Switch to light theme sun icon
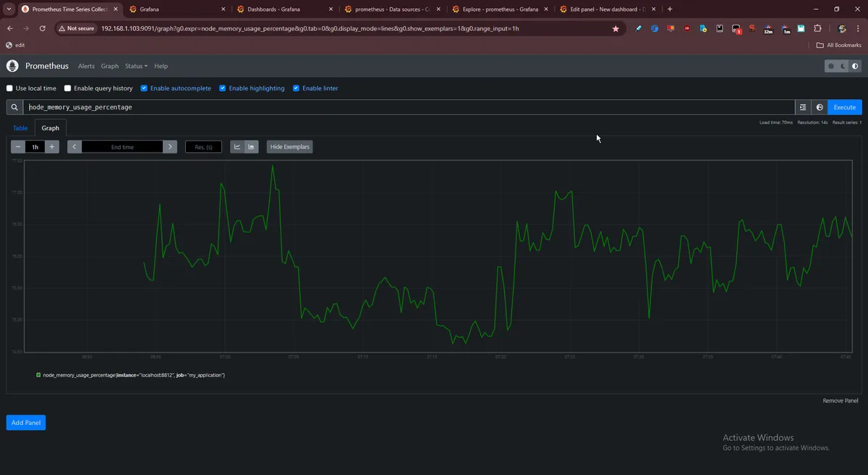 pyautogui.click(x=831, y=66)
